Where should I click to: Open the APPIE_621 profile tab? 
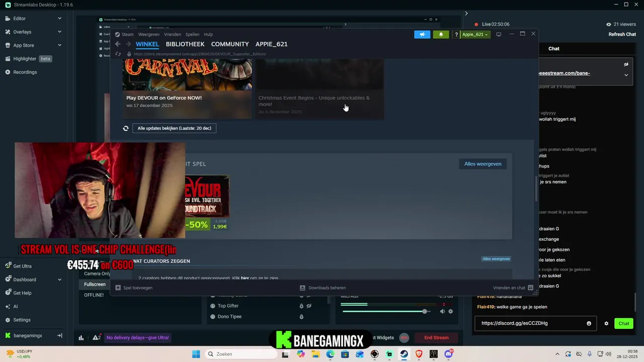point(272,44)
